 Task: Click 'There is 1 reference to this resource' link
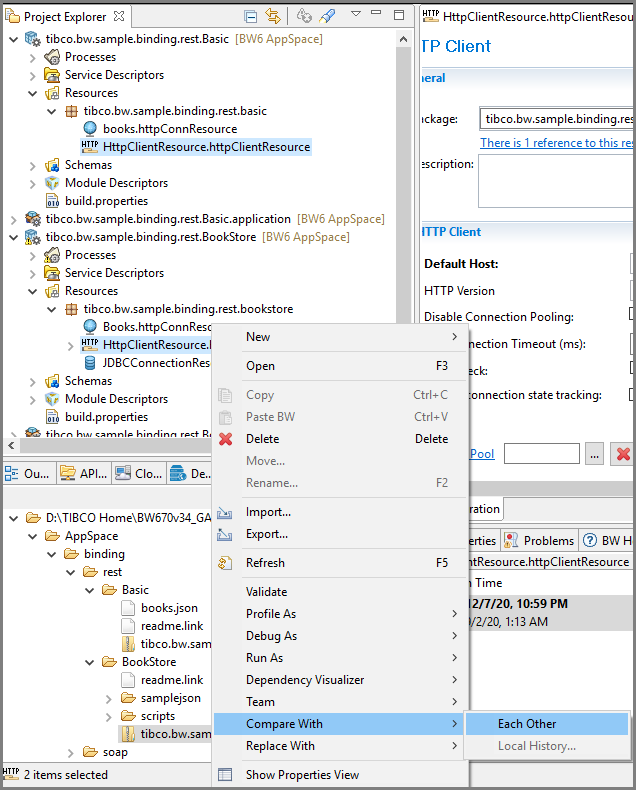pyautogui.click(x=556, y=143)
